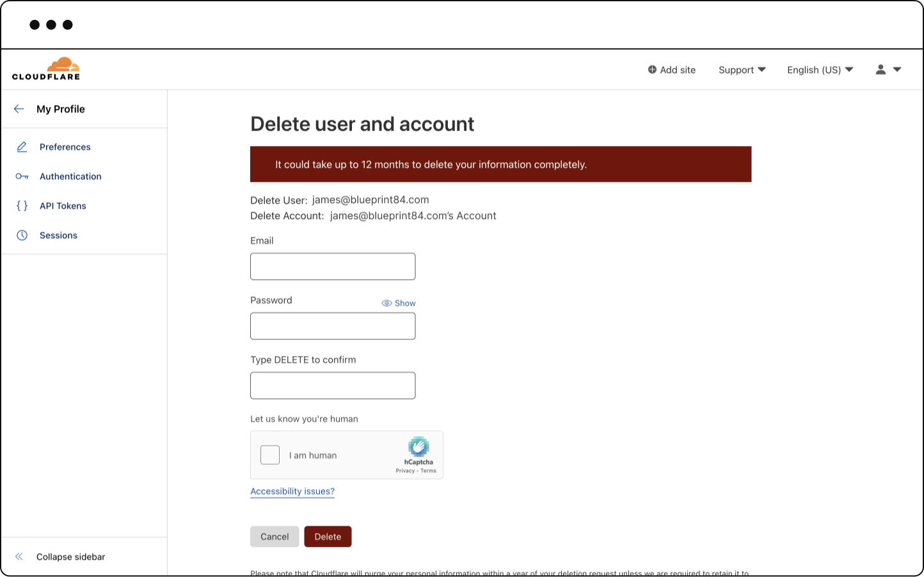
Task: Click Collapse sidebar label
Action: 70,557
